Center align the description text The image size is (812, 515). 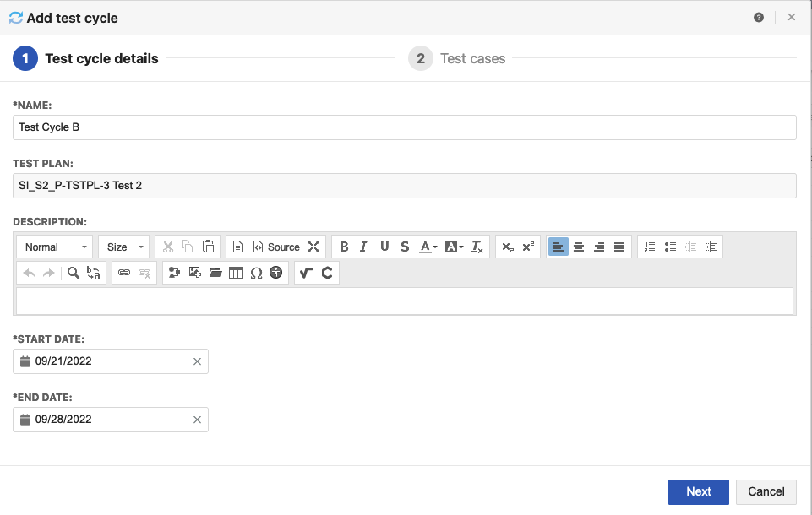coord(579,247)
